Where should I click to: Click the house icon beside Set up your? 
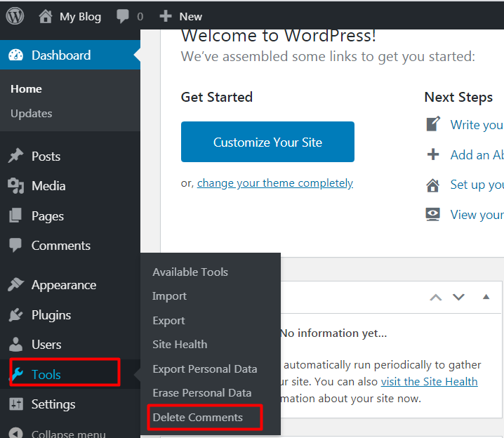pyautogui.click(x=432, y=185)
